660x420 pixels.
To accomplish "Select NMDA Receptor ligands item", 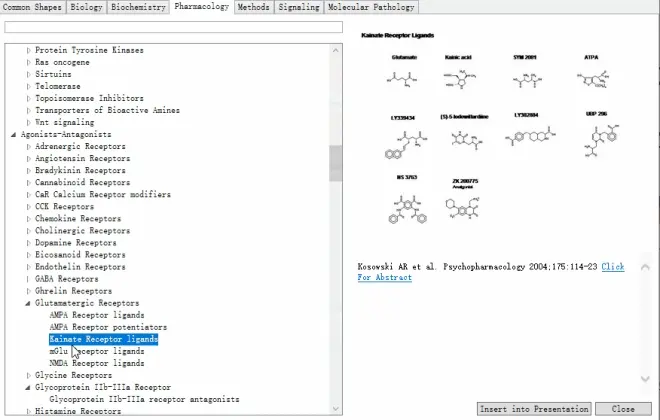I will (96, 363).
